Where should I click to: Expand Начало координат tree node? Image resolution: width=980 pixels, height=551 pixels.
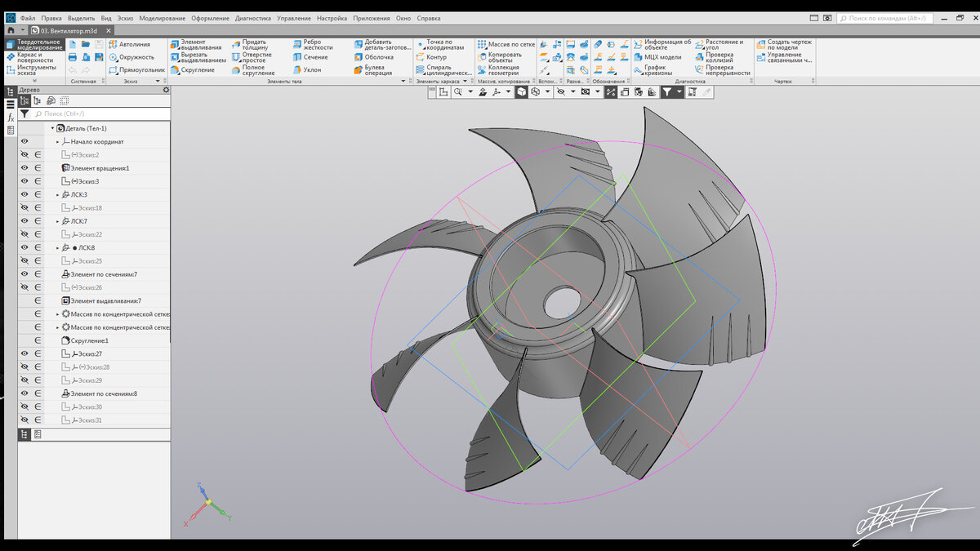click(57, 141)
